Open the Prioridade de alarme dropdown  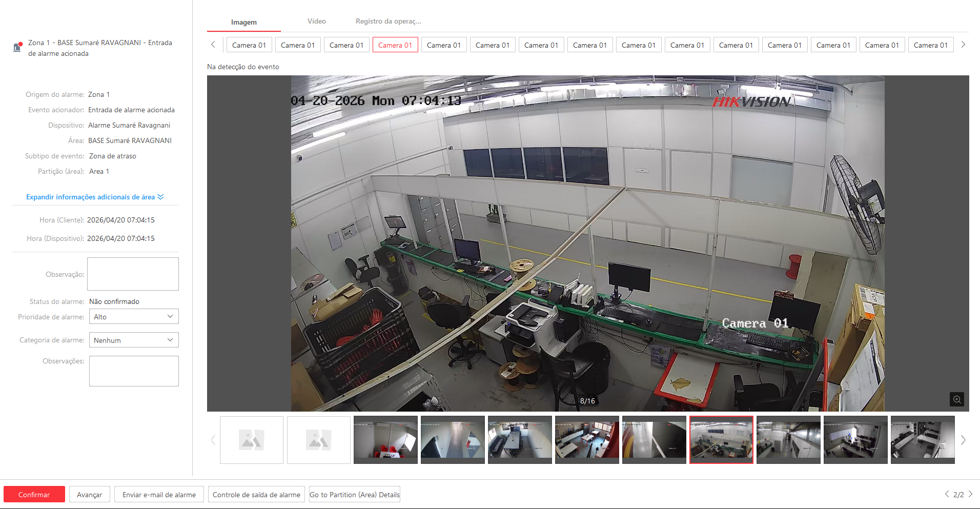(x=134, y=317)
